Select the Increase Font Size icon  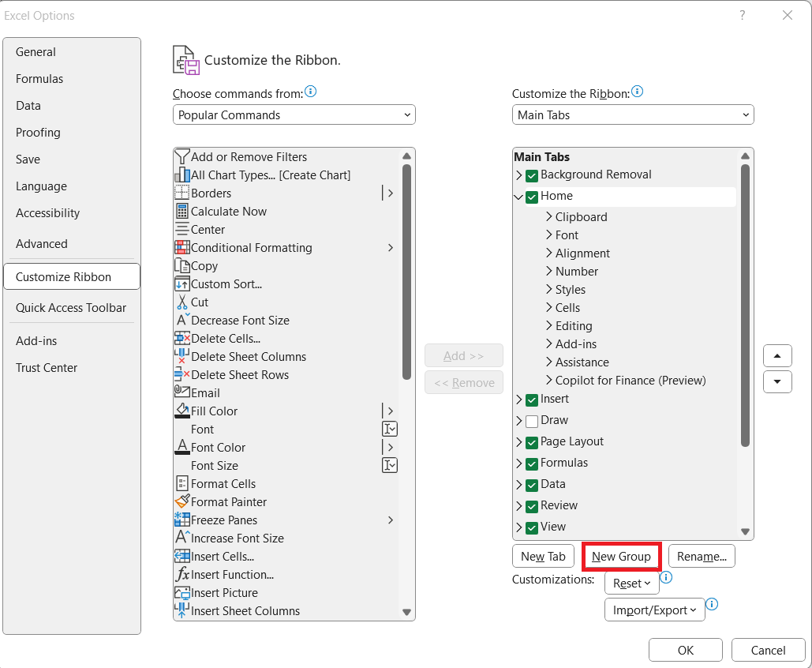(181, 538)
